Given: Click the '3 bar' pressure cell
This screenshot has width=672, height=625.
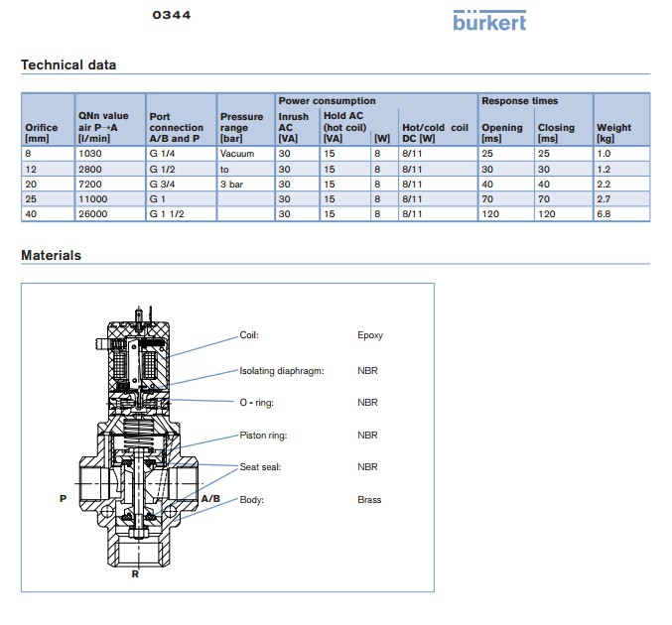Looking at the screenshot, I should coord(231,185).
